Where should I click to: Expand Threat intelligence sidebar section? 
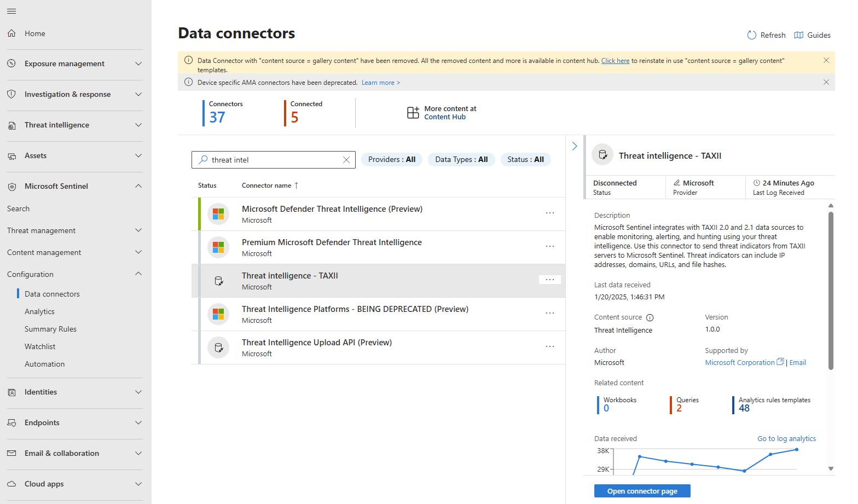tap(138, 125)
